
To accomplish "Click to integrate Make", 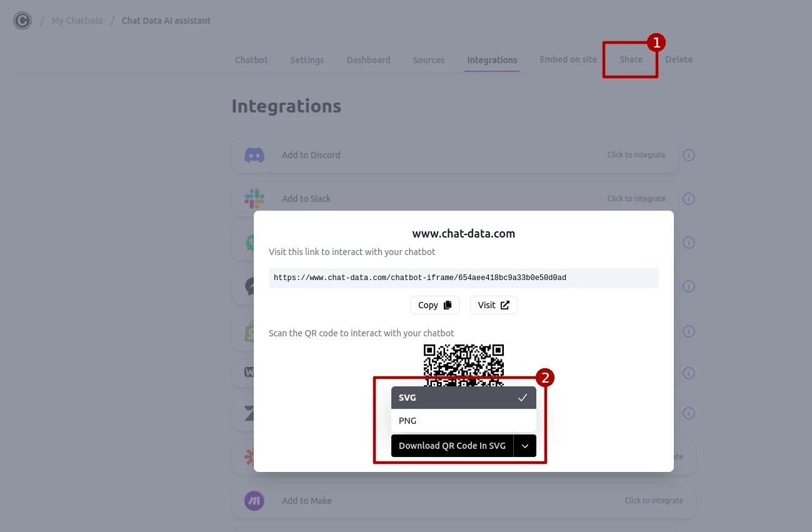I will tap(654, 501).
